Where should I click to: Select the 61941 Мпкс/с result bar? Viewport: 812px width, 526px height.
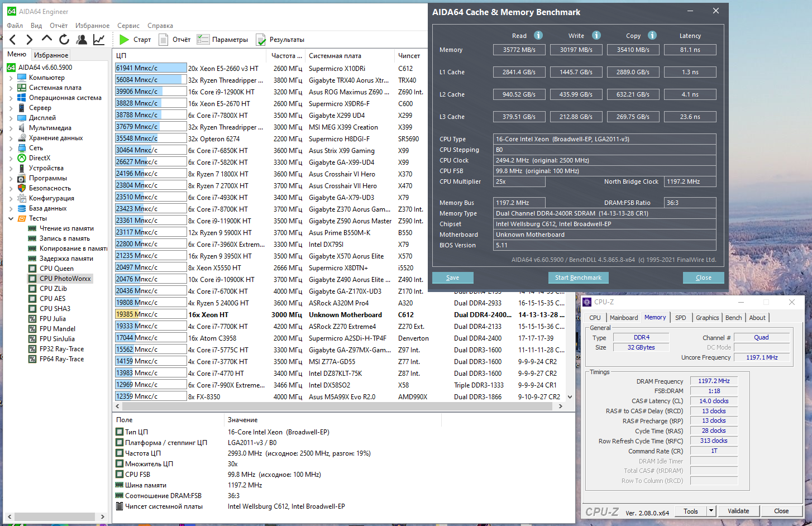tap(151, 68)
